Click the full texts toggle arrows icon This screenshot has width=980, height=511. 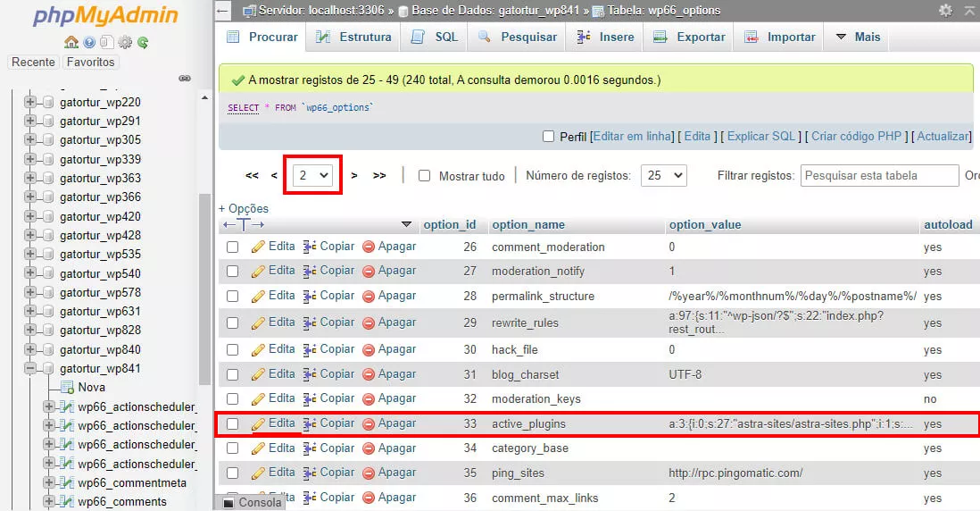coord(244,224)
